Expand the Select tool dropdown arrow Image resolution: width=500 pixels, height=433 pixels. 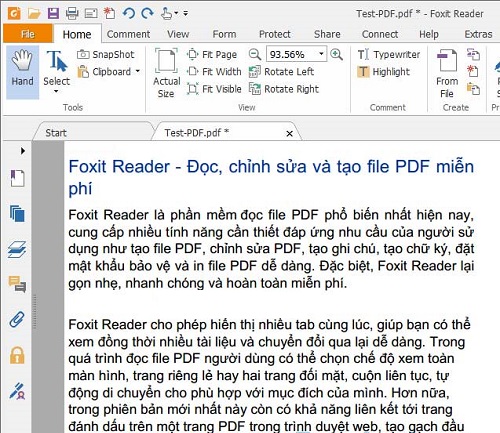56,91
